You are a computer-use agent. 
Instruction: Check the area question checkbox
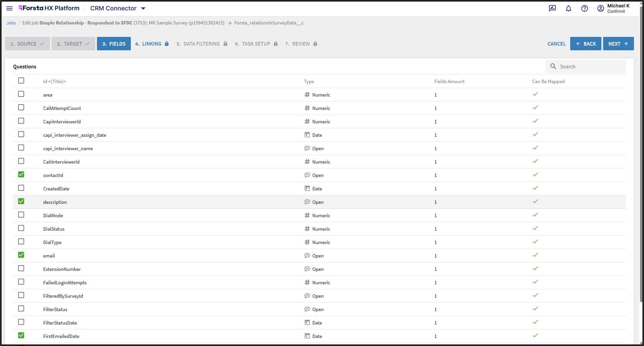click(x=21, y=94)
